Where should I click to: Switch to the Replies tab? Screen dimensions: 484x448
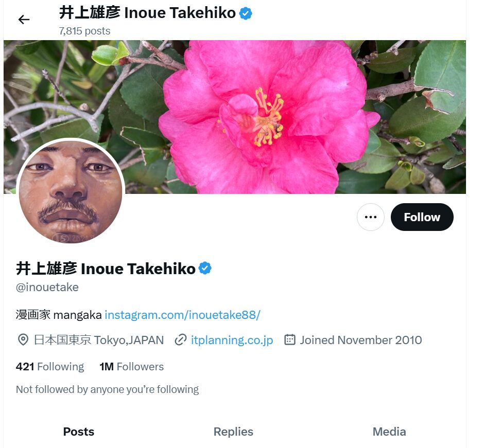pyautogui.click(x=233, y=432)
